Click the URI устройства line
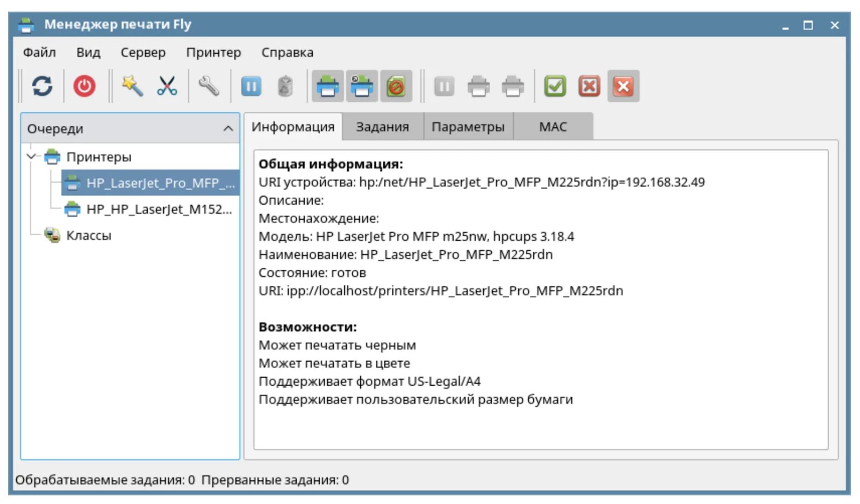Screen dimensions: 860x504 pyautogui.click(x=482, y=182)
